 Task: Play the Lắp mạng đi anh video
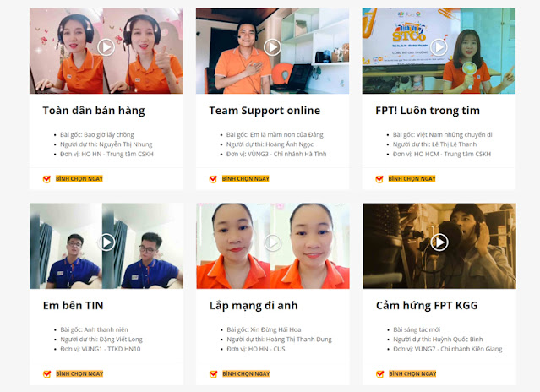(x=273, y=242)
